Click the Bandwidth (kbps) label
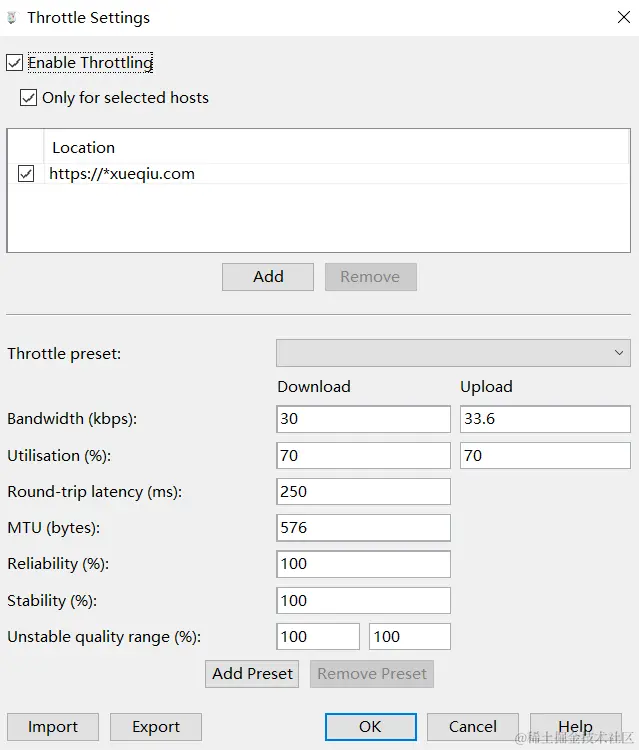639x750 pixels. click(72, 419)
